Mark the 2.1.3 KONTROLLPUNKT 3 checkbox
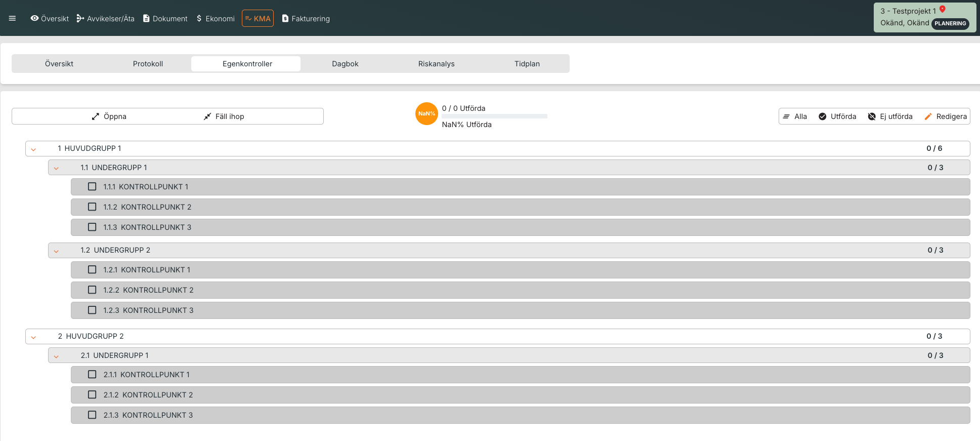Image resolution: width=980 pixels, height=441 pixels. (x=92, y=415)
